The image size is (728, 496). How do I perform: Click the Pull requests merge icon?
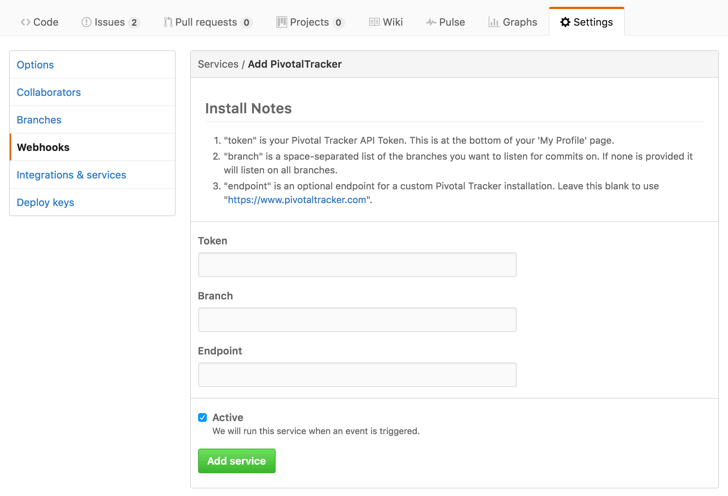tap(168, 22)
